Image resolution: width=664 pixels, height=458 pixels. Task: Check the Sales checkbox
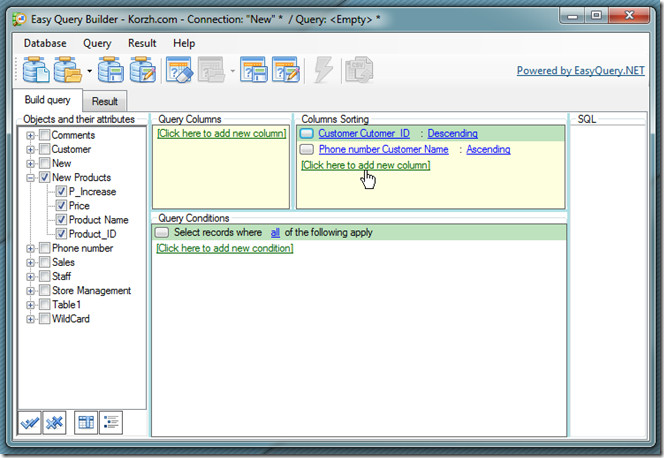pyautogui.click(x=44, y=262)
